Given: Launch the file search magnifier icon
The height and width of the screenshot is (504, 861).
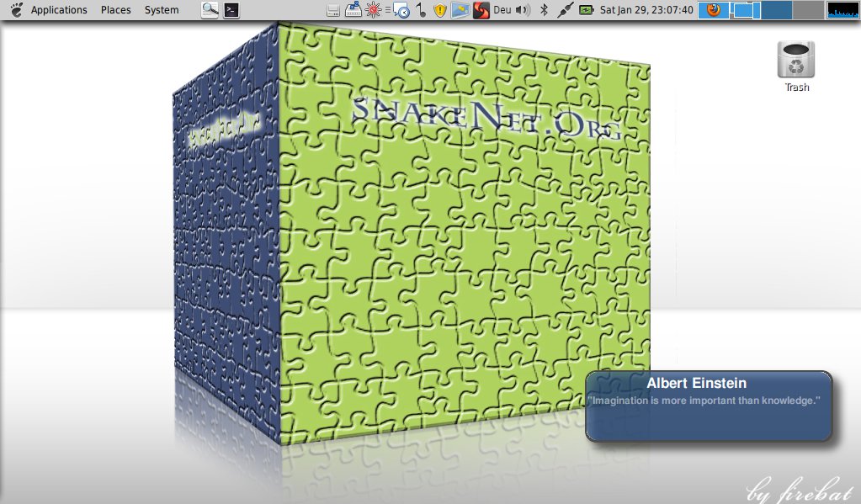Looking at the screenshot, I should [210, 10].
